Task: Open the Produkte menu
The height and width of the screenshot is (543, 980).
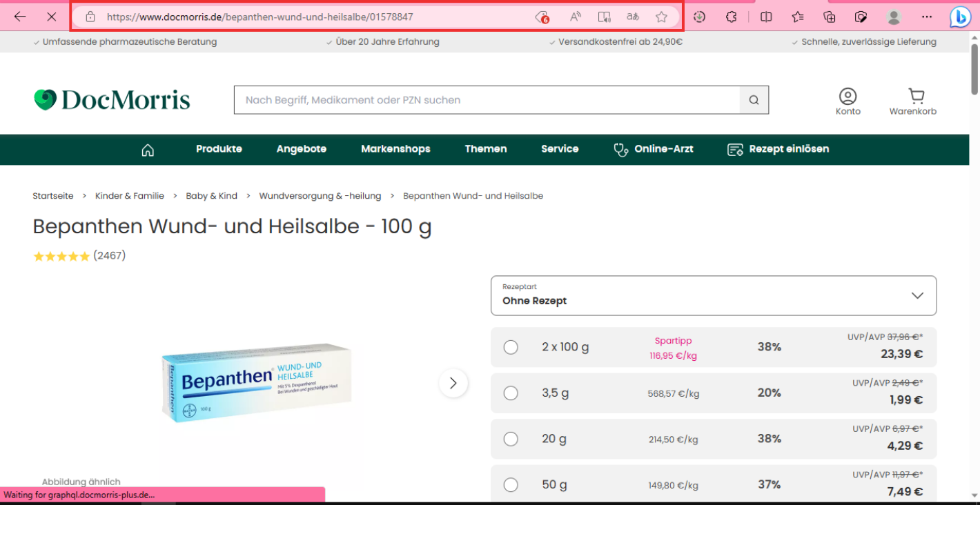Action: click(x=219, y=149)
